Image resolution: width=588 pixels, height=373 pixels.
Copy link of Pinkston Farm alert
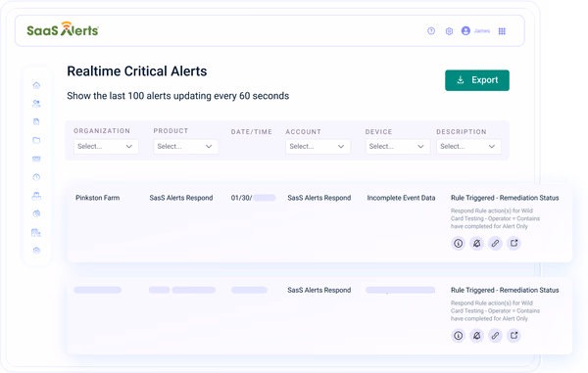click(495, 244)
